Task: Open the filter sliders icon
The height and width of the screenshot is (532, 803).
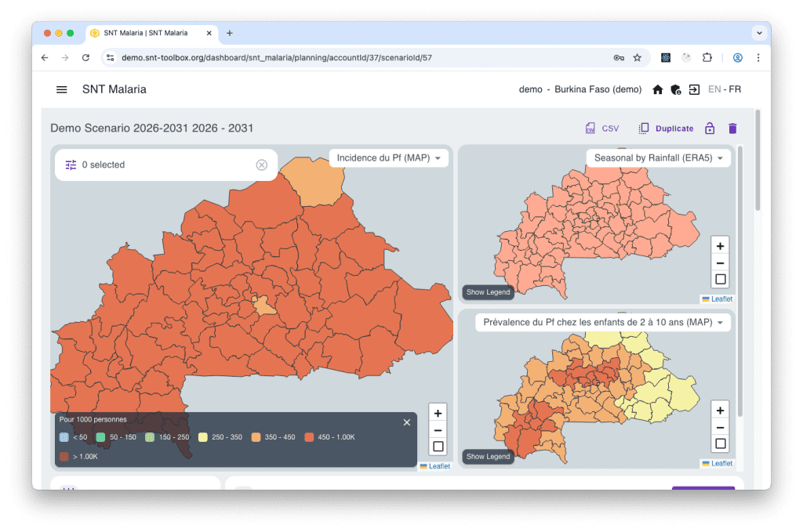Action: point(71,165)
